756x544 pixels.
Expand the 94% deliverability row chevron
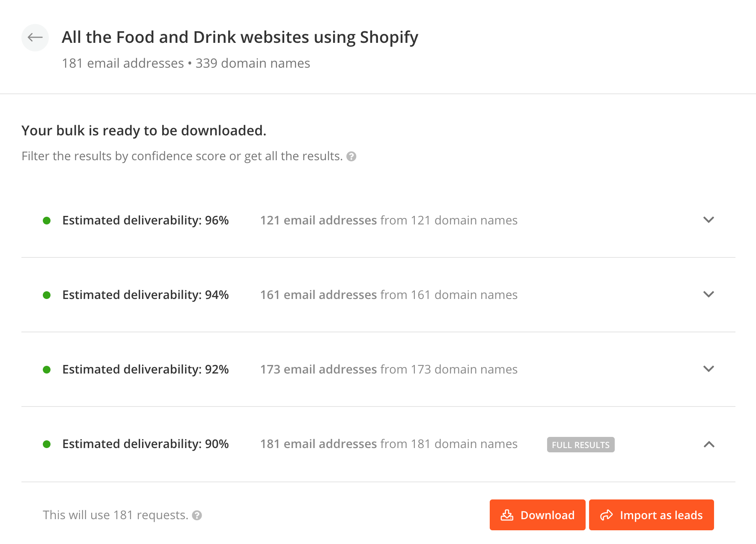point(709,294)
